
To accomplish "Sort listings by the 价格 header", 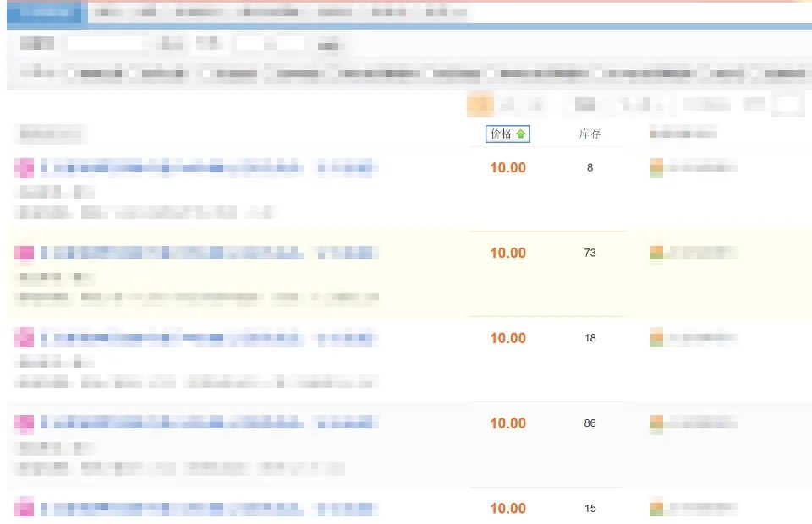I will click(507, 134).
